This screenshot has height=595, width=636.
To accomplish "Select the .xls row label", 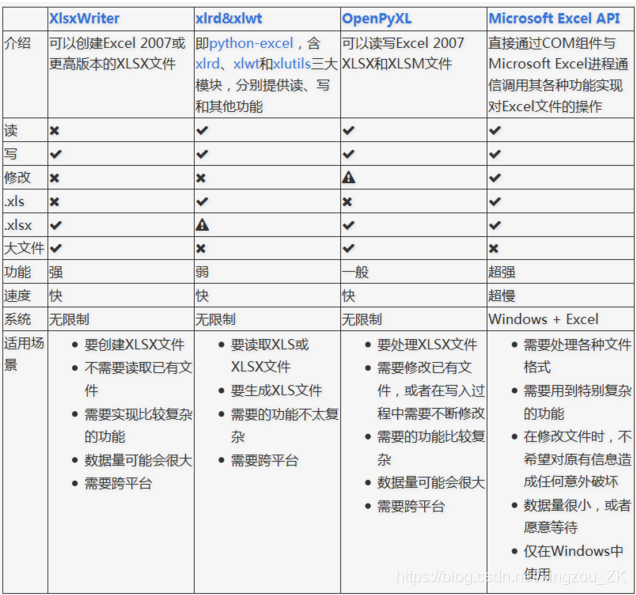I will click(x=14, y=202).
